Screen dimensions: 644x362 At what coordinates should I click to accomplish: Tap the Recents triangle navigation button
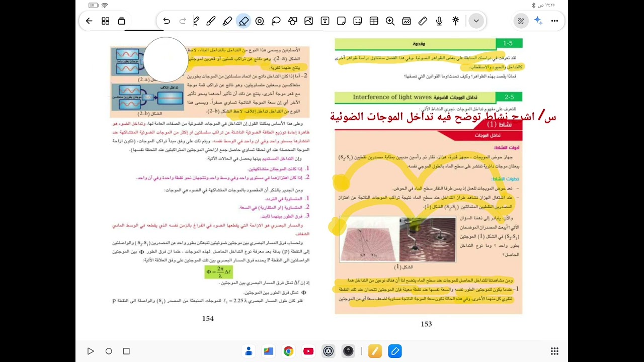pyautogui.click(x=91, y=351)
